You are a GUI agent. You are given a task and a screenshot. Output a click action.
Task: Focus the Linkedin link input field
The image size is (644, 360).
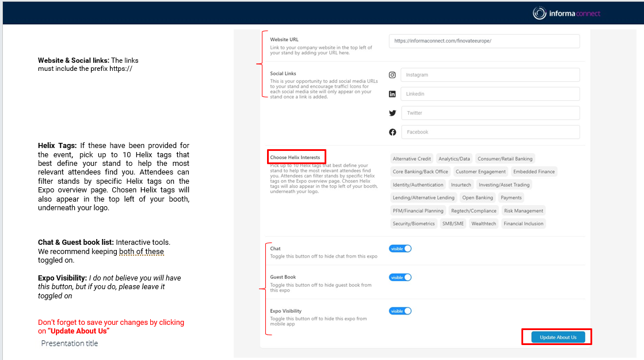tap(490, 94)
